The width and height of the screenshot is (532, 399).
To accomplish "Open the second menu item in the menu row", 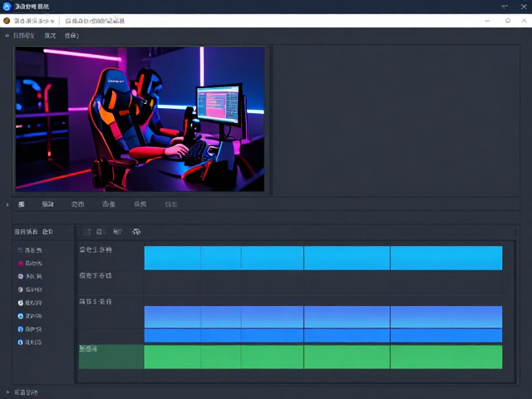I will [x=50, y=36].
